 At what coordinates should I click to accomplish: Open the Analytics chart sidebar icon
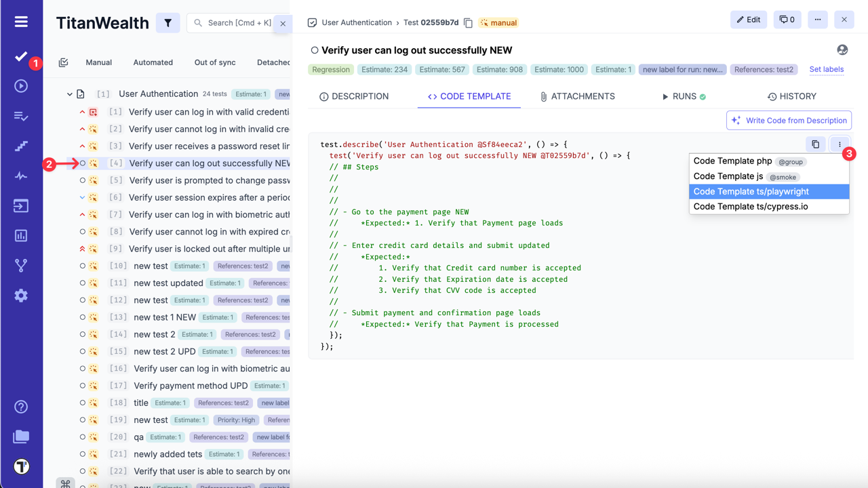(x=21, y=236)
